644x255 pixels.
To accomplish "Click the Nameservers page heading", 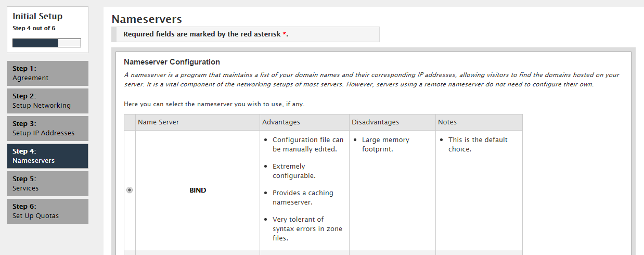I will point(147,19).
